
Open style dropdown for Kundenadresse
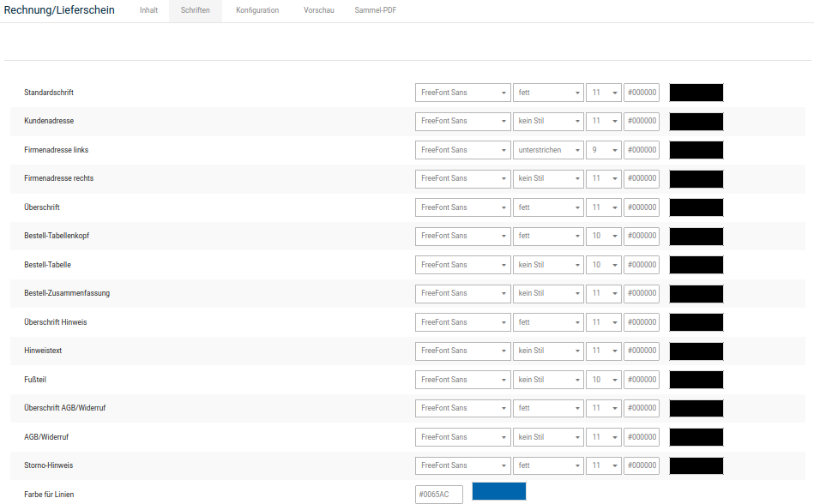[x=547, y=121]
